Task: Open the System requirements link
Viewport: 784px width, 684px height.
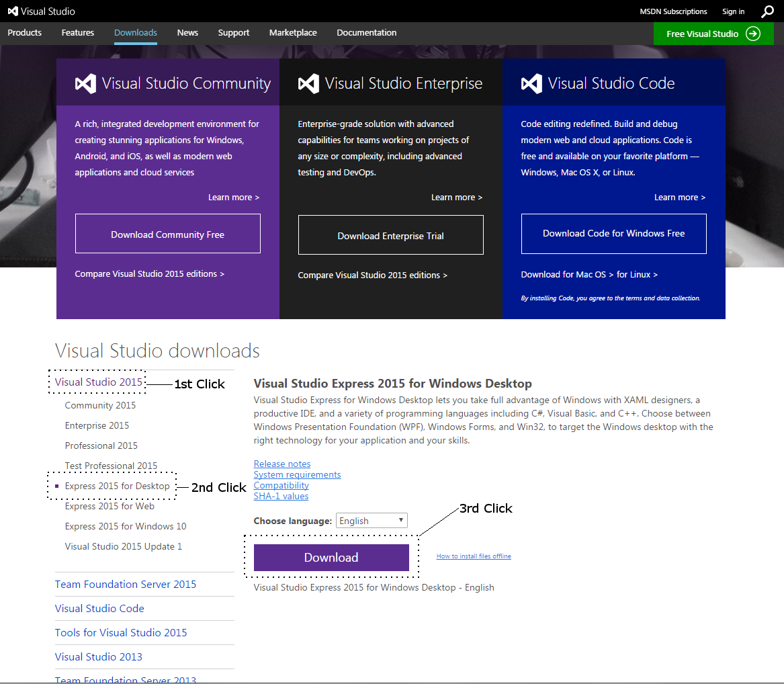Action: 297,474
